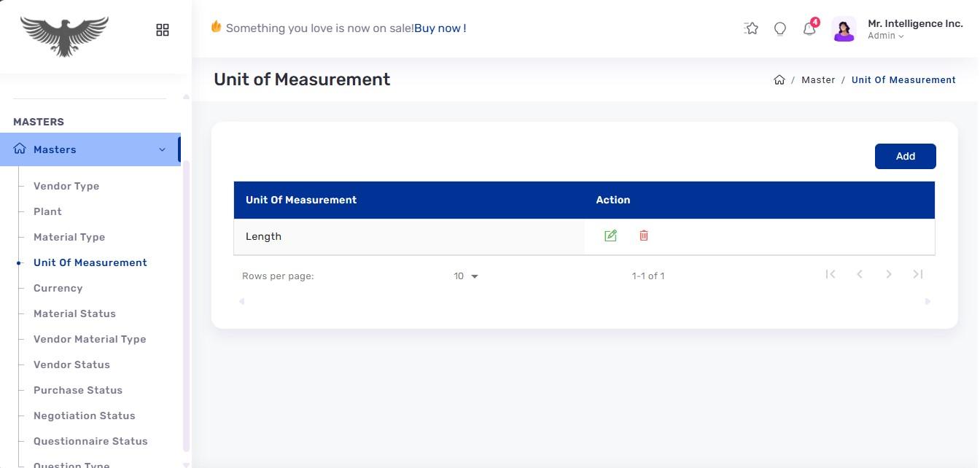Click table horizontal scroll left arrow
The image size is (980, 468).
241,301
